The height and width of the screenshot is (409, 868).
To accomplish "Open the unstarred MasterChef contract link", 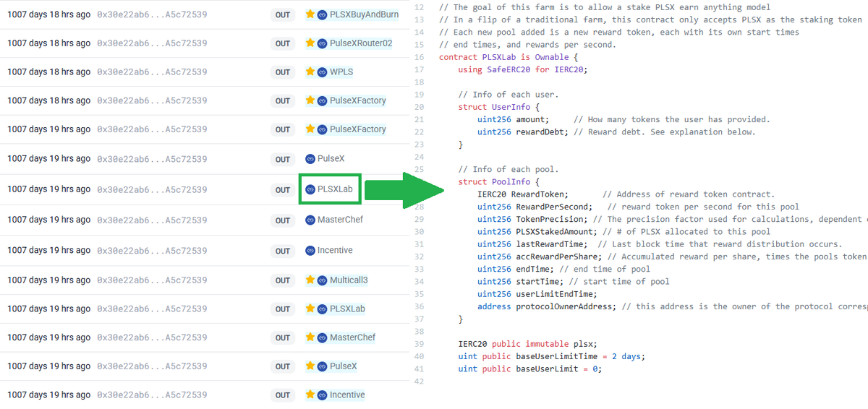I will (340, 220).
